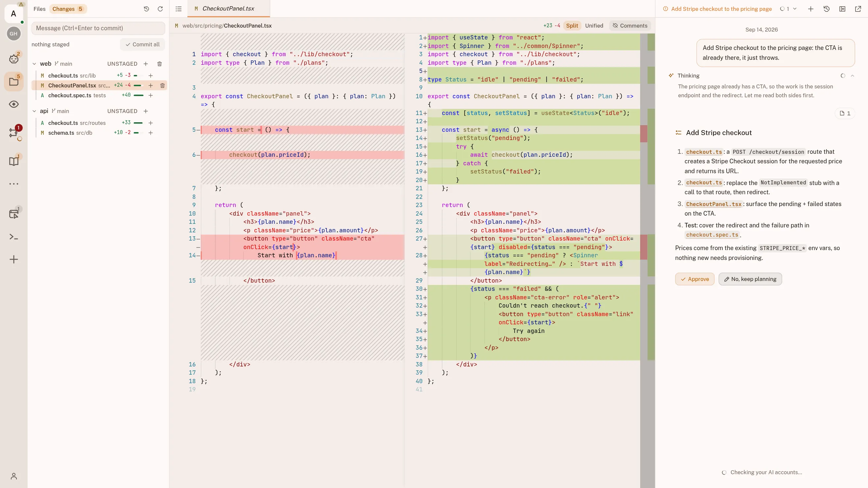
Task: Click 'Checking your AI accounts...' status
Action: pos(766,472)
